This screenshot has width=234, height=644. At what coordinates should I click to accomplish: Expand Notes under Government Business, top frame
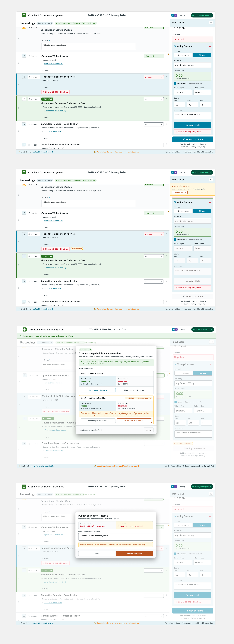pos(45,117)
